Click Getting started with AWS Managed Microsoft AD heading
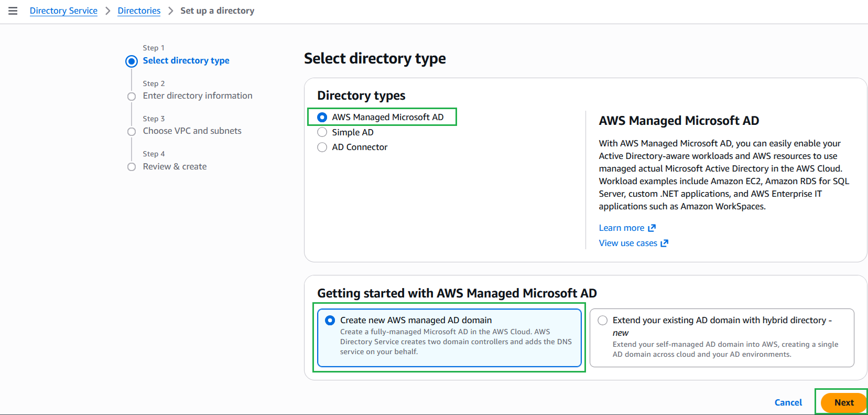The image size is (868, 415). coord(457,293)
